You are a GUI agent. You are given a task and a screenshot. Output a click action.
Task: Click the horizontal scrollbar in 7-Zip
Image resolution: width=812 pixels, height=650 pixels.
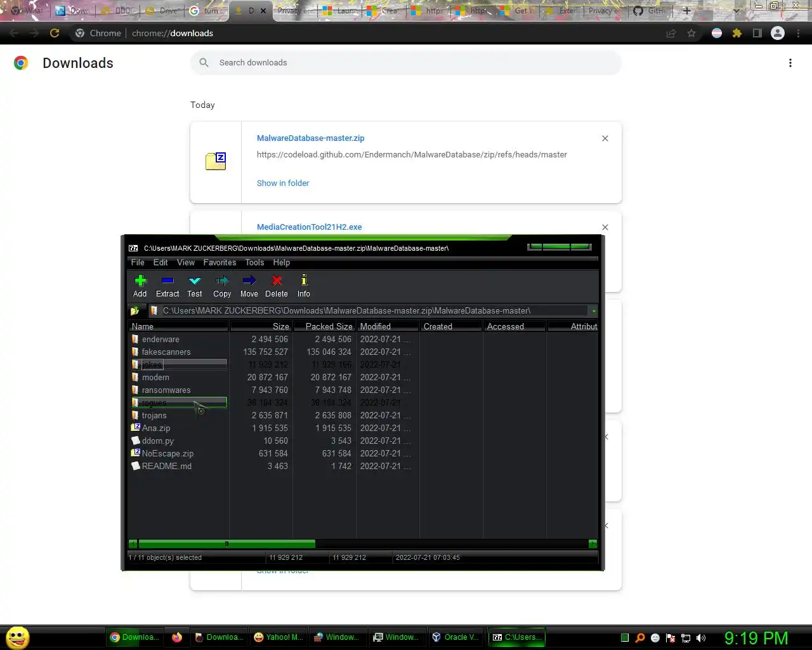click(x=226, y=543)
